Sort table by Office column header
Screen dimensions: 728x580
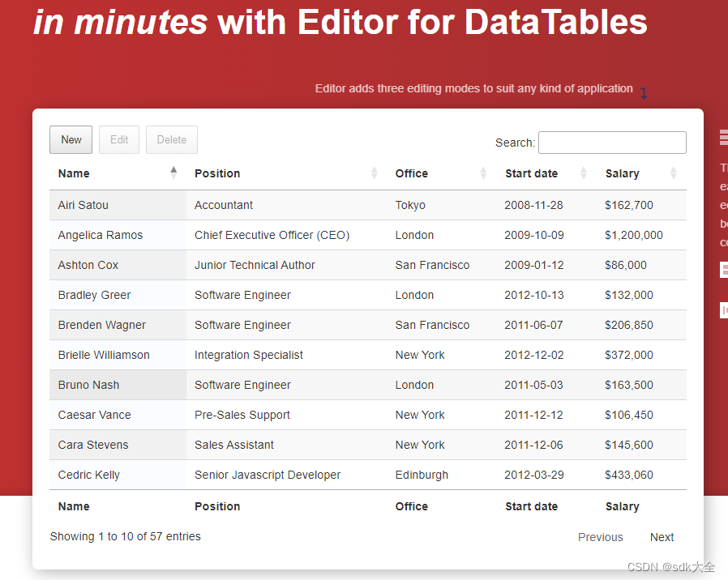(x=442, y=173)
